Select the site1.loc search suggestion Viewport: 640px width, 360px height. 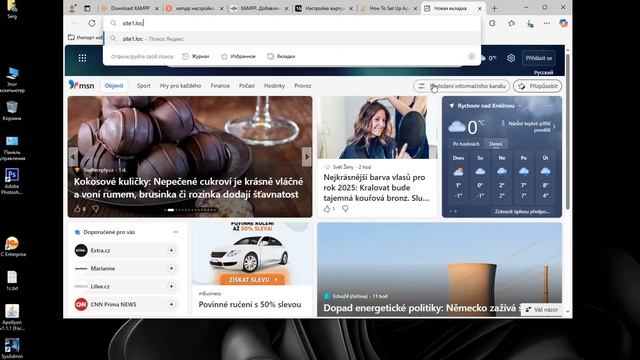pyautogui.click(x=292, y=39)
